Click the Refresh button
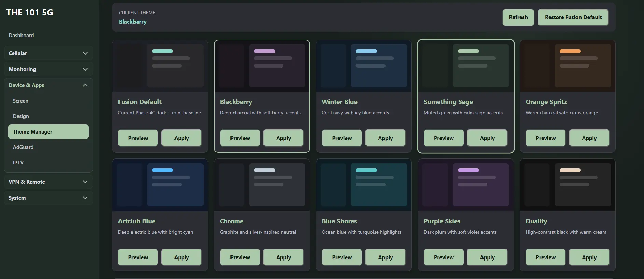Screen dimensions: 644x279 (518, 17)
